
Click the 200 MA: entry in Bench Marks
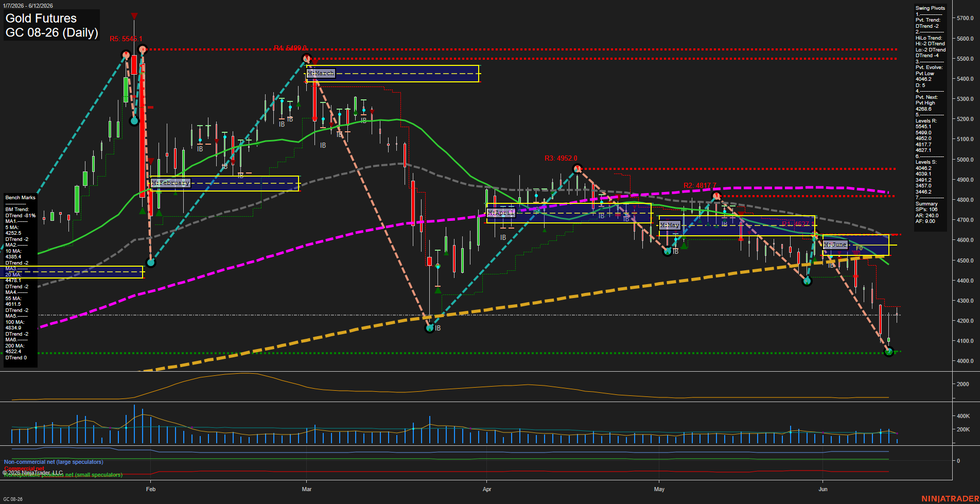pyautogui.click(x=14, y=346)
